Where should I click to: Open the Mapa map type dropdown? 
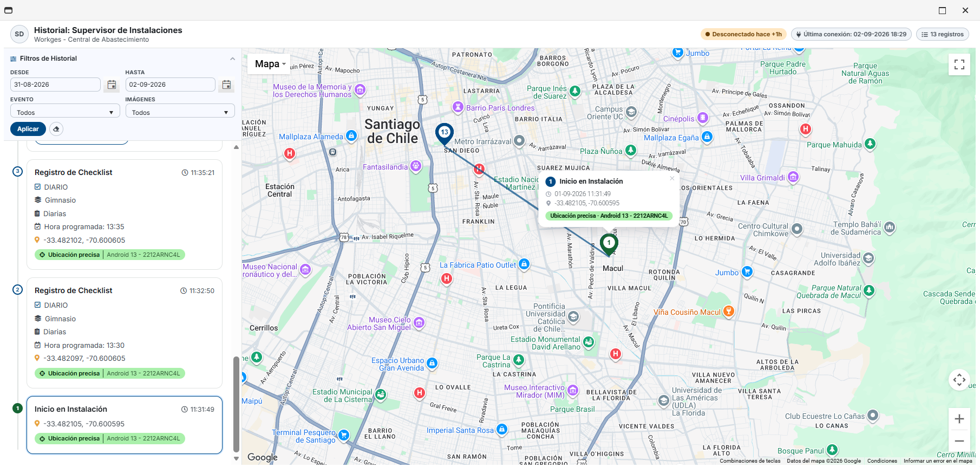point(270,64)
